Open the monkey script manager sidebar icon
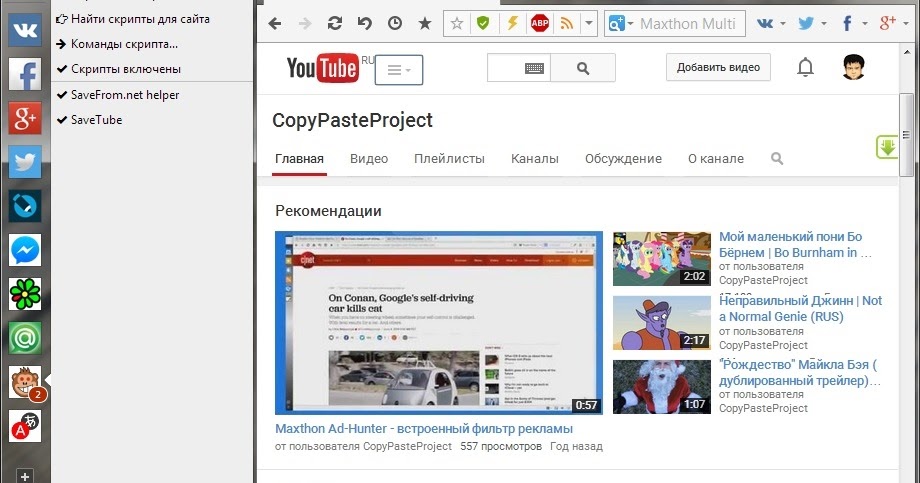The width and height of the screenshot is (920, 483). pyautogui.click(x=25, y=382)
